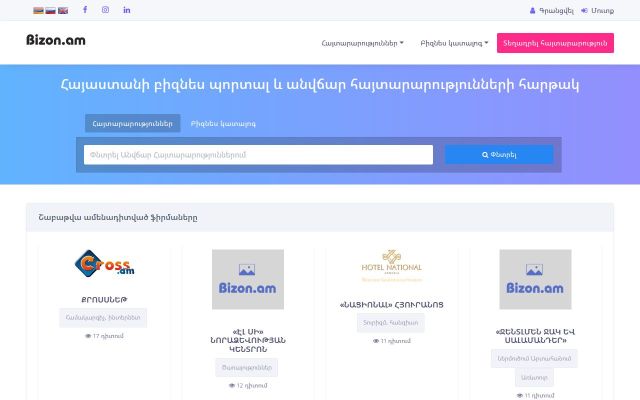The height and width of the screenshot is (400, 640).
Task: Select the Բիզնես կատալոգ search tab
Action: [223, 123]
